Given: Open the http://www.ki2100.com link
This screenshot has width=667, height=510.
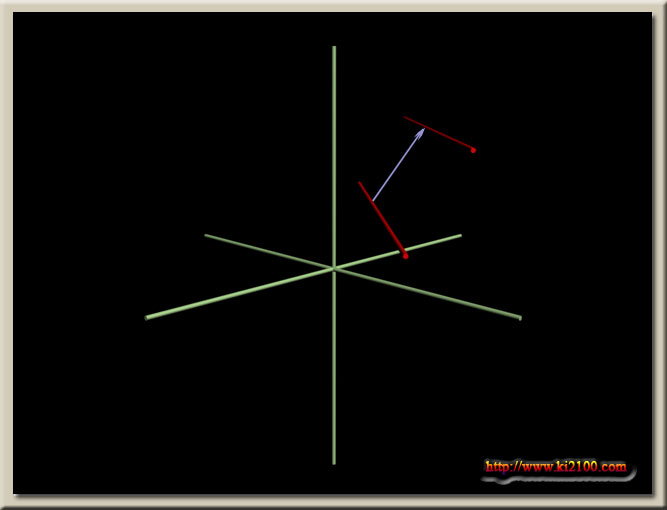Looking at the screenshot, I should 556,467.
